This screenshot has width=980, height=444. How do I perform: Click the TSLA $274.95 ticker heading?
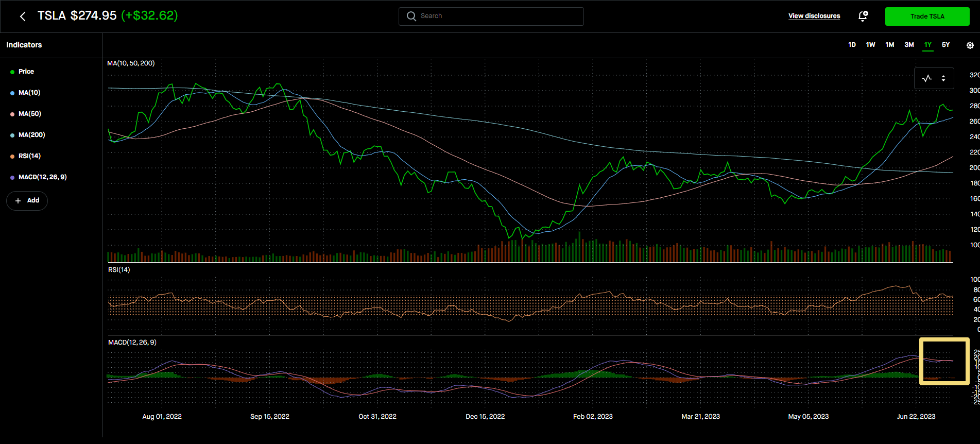77,15
